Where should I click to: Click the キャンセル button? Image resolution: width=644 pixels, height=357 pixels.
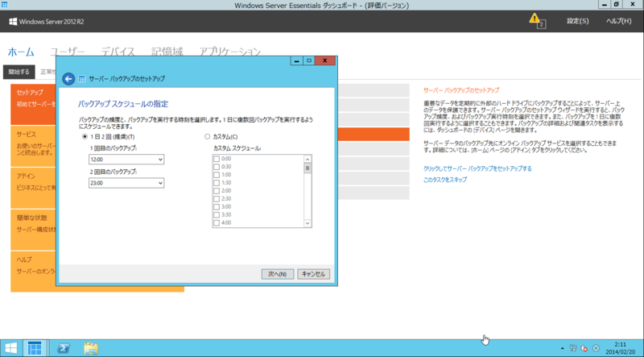[x=314, y=274]
